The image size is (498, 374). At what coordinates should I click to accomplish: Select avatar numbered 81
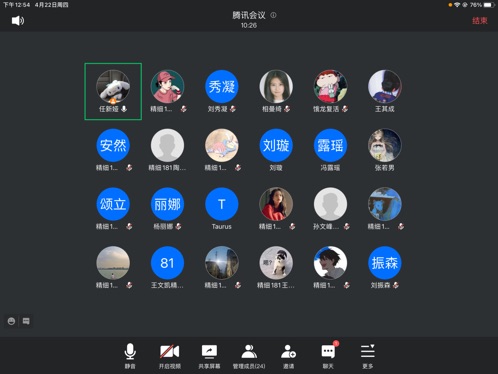[x=167, y=263]
